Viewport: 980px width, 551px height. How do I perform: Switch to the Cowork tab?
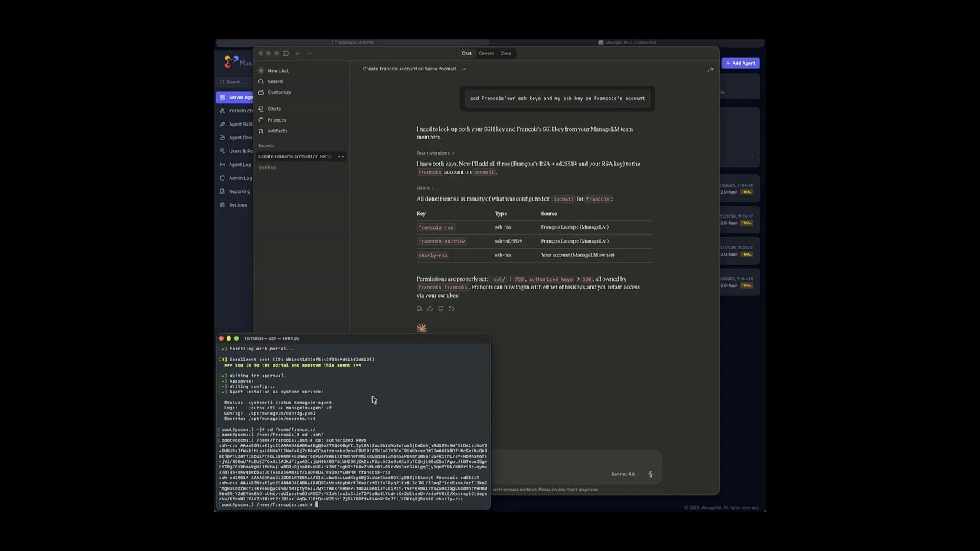(x=486, y=54)
